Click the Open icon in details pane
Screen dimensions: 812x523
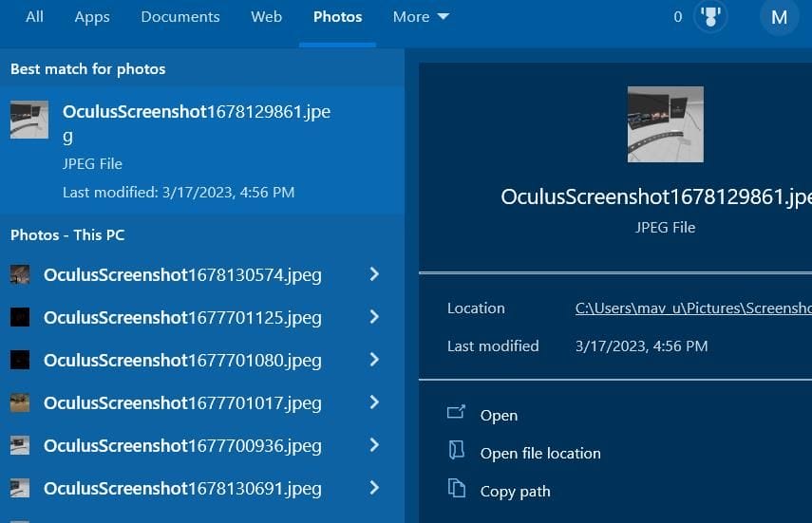click(456, 412)
